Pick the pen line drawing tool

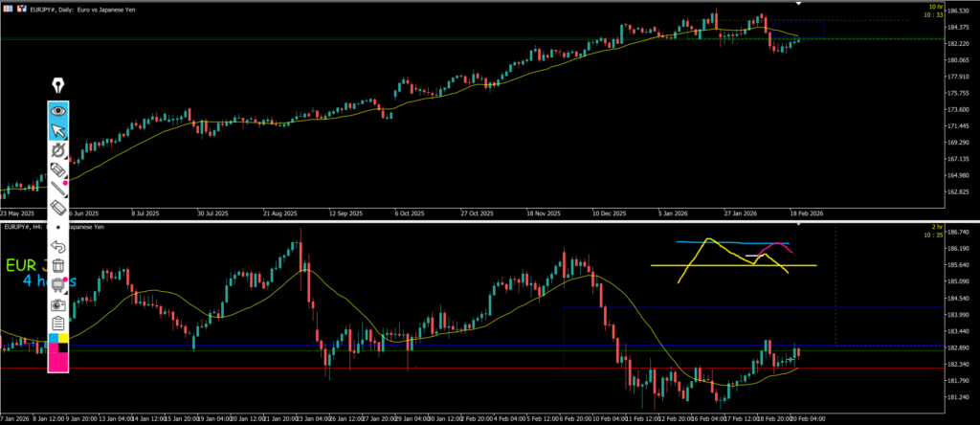click(x=57, y=189)
